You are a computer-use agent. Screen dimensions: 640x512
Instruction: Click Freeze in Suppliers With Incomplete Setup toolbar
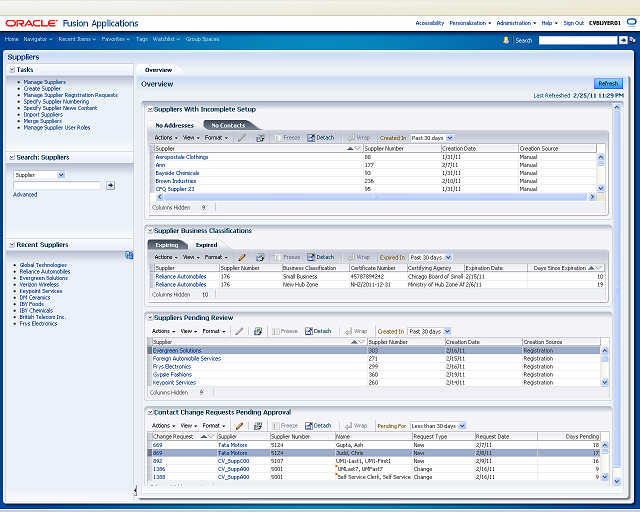[287, 138]
